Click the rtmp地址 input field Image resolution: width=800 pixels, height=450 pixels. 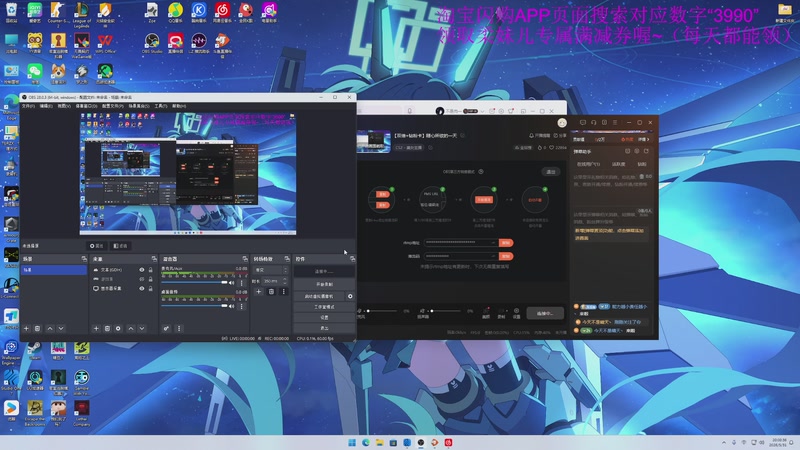pyautogui.click(x=460, y=243)
